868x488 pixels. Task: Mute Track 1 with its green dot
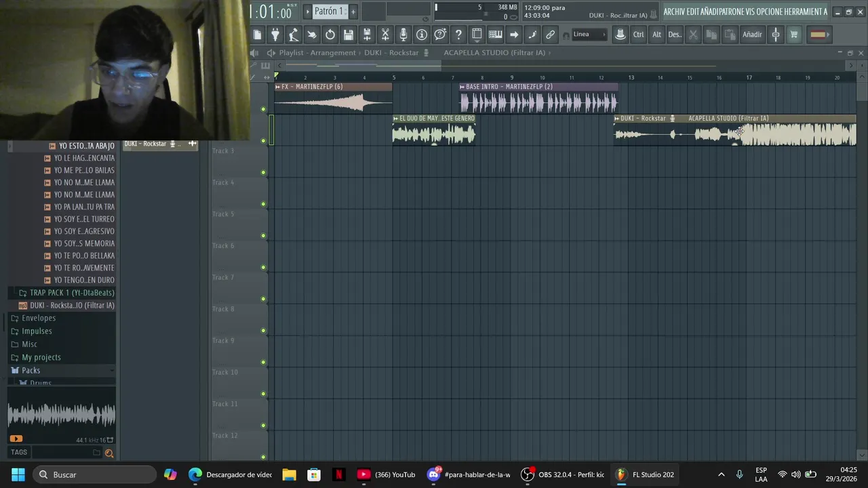pyautogui.click(x=263, y=108)
